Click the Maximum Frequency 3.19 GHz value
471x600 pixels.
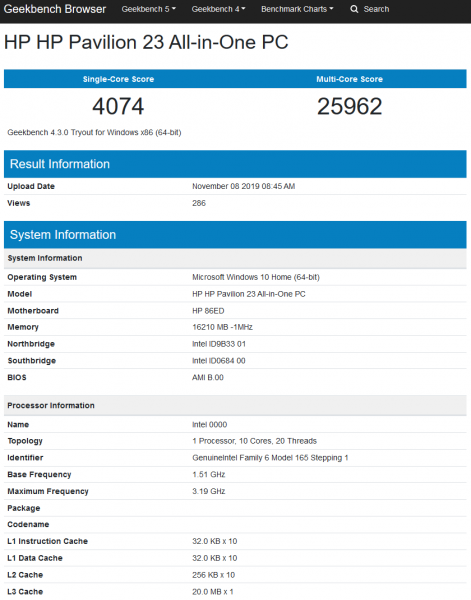[x=209, y=491]
